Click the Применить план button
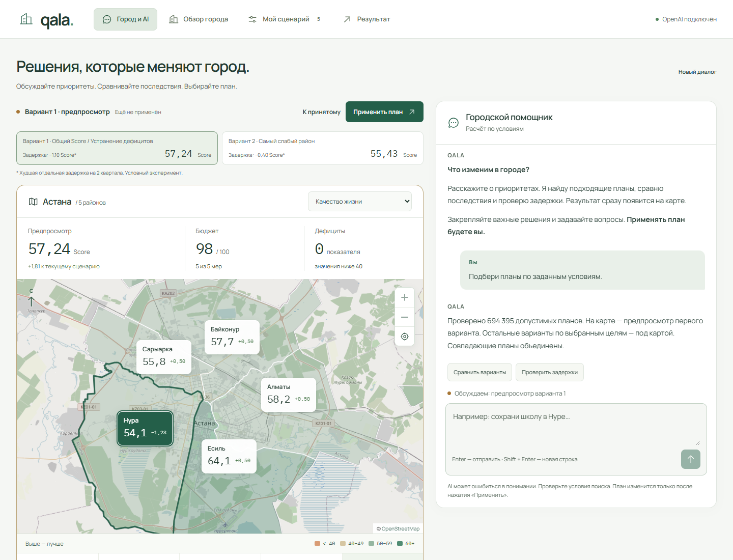The height and width of the screenshot is (560, 733). tap(384, 112)
